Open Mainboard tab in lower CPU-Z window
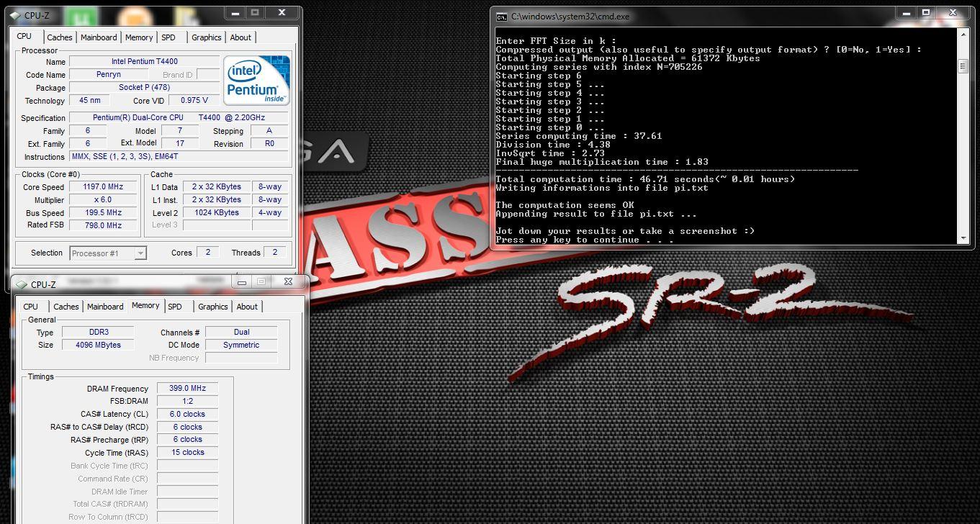This screenshot has height=524, width=980. point(105,307)
